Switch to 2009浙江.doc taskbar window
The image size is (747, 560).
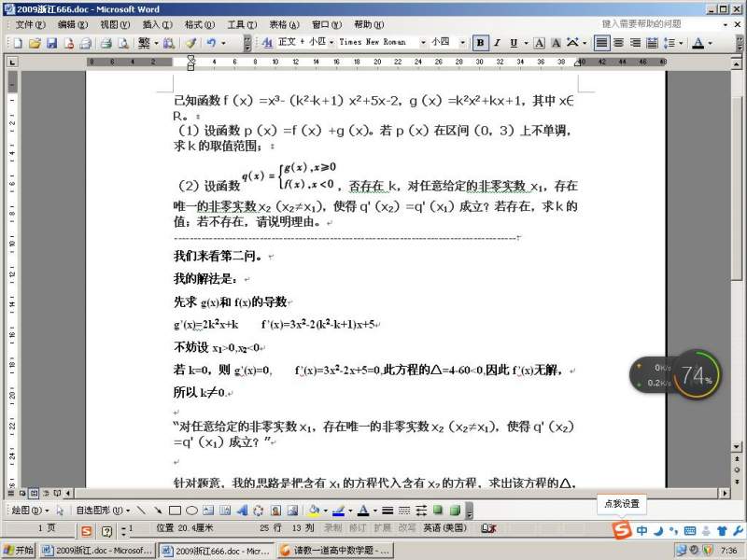[96, 551]
